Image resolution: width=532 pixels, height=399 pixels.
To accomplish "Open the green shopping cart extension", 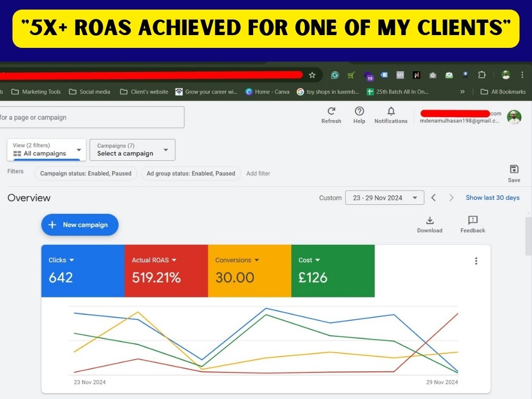I will pos(351,75).
